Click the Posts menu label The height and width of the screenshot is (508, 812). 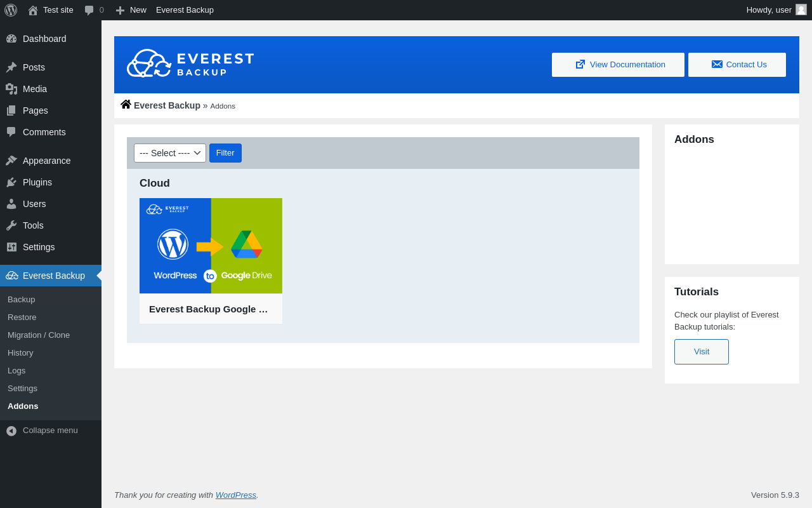pyautogui.click(x=34, y=67)
